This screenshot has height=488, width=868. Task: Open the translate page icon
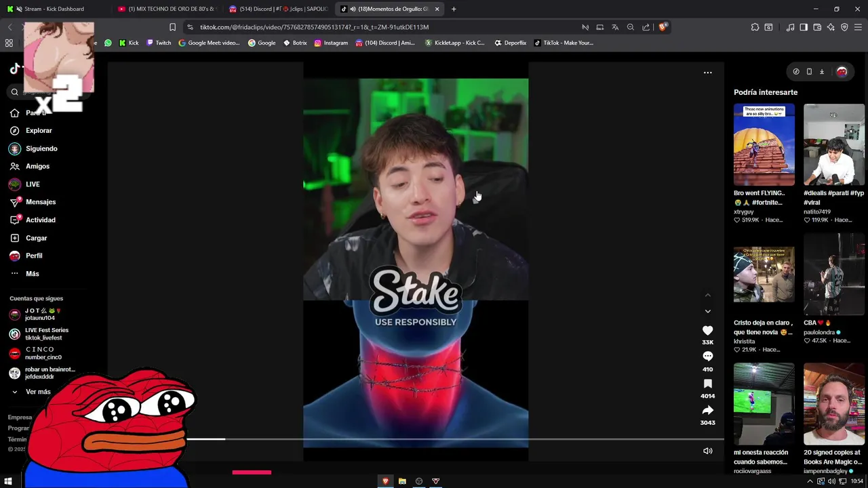click(x=615, y=27)
